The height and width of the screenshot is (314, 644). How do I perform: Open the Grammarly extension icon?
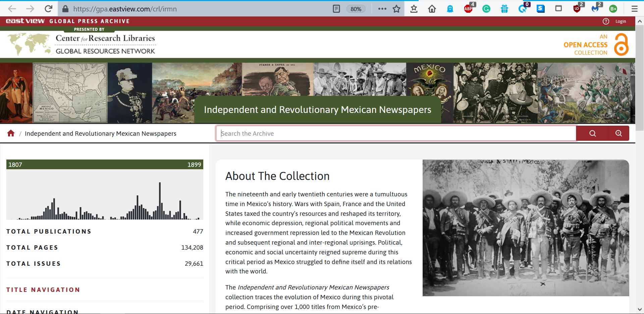point(486,9)
